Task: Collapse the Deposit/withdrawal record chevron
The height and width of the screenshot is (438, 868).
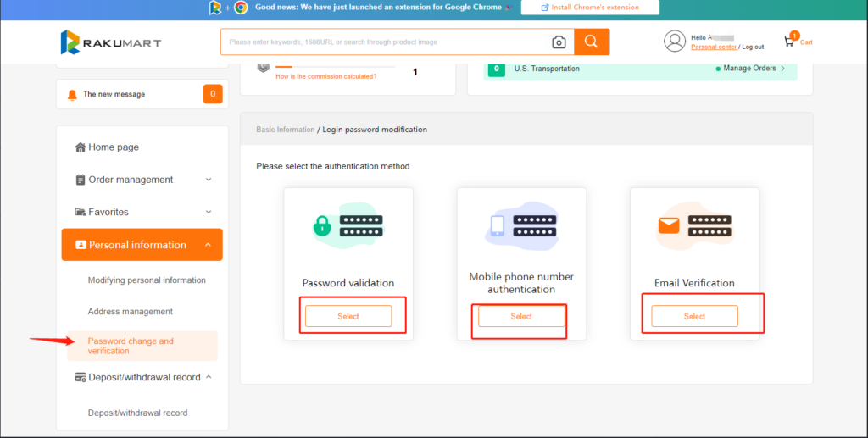Action: click(x=209, y=377)
